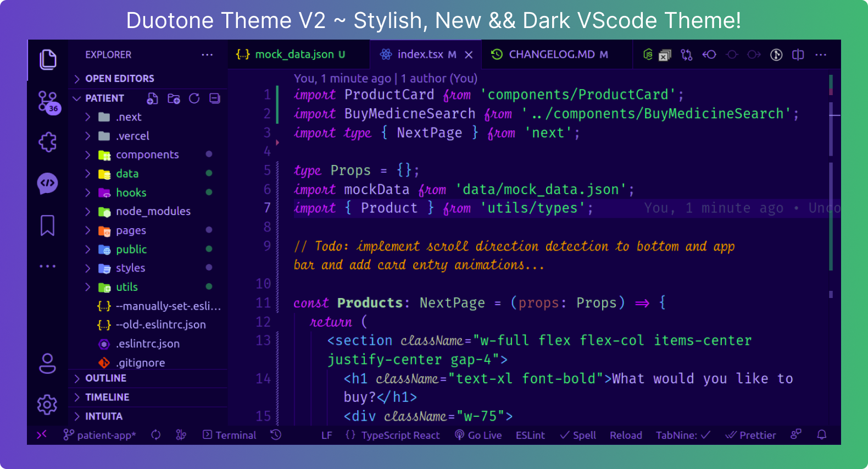This screenshot has height=469, width=868.
Task: Expand the hooks folder
Action: pyautogui.click(x=148, y=192)
